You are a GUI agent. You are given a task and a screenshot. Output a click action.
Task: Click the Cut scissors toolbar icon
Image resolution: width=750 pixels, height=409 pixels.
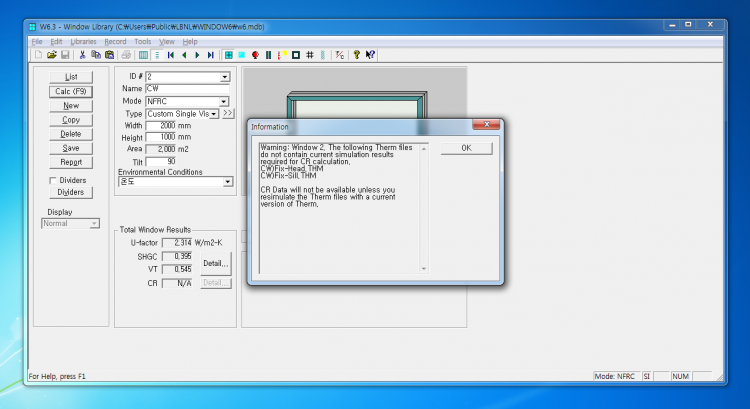point(82,55)
